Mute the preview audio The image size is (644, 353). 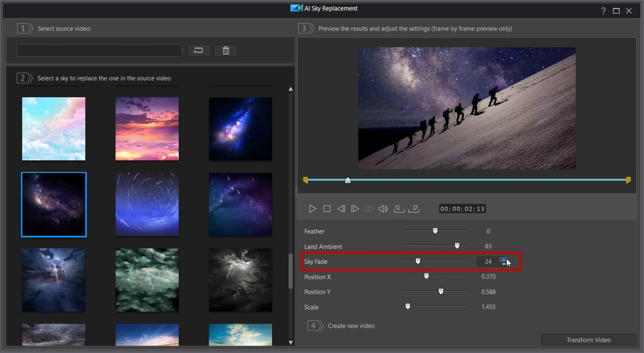click(x=383, y=208)
